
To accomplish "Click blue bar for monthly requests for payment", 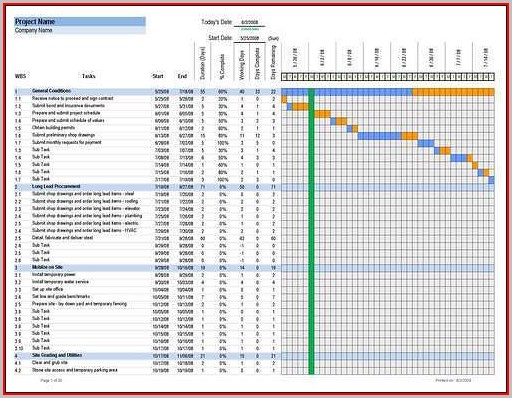I will (x=426, y=143).
